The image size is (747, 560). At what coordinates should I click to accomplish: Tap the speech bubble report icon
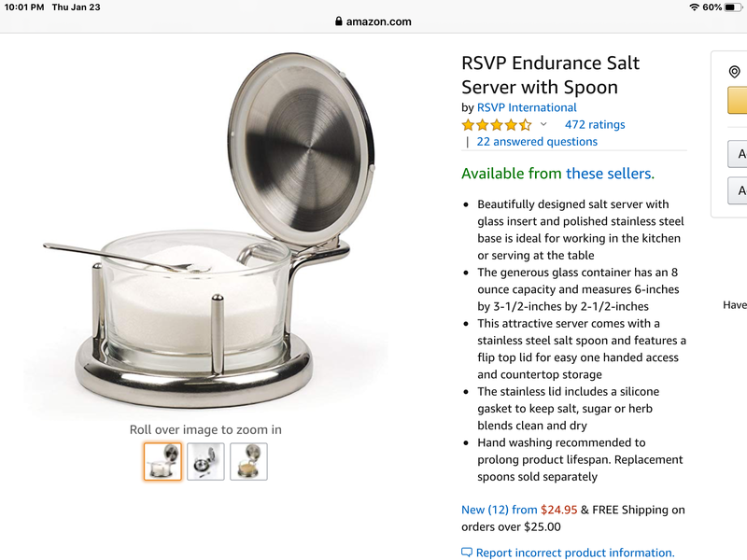(467, 553)
